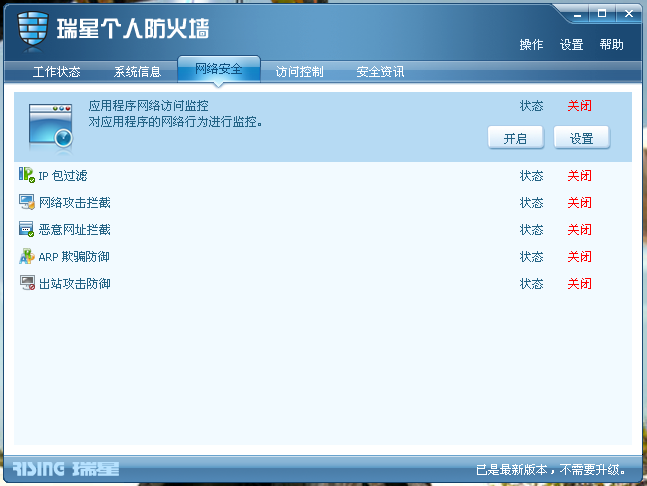The width and height of the screenshot is (647, 486).
Task: Click the 设置 button beside 开启
Action: (581, 138)
